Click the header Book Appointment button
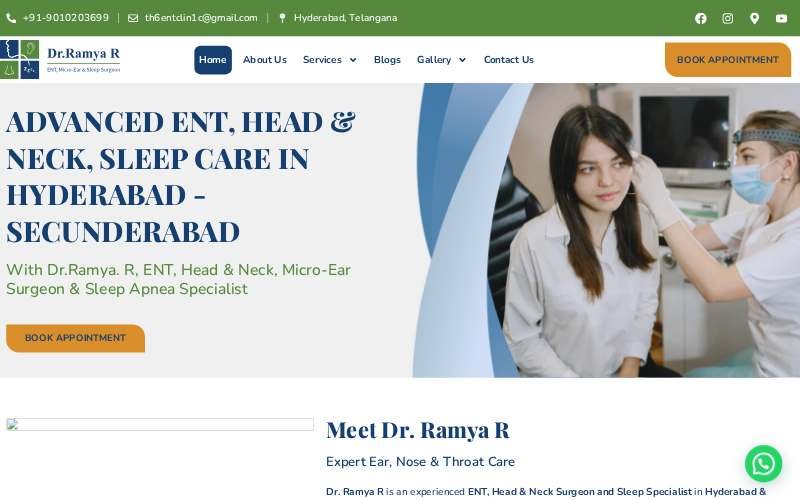This screenshot has height=500, width=800. coord(728,60)
